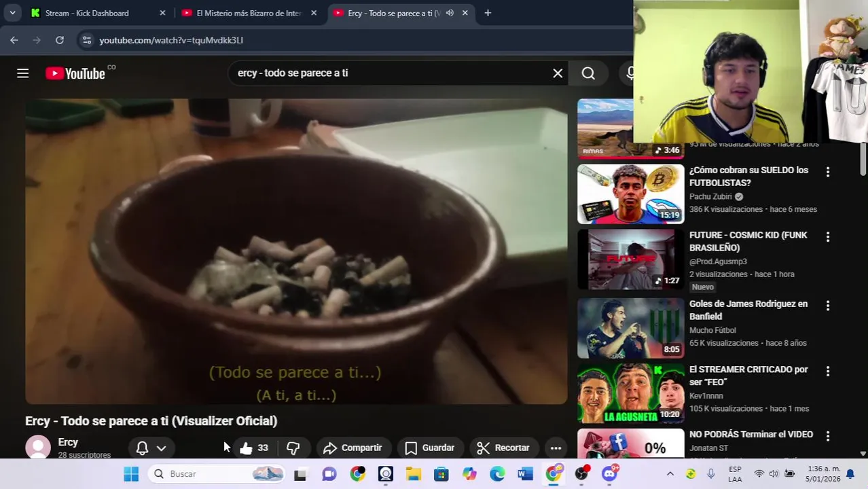This screenshot has width=868, height=489.
Task: Click the Guardar save button
Action: coord(429,448)
